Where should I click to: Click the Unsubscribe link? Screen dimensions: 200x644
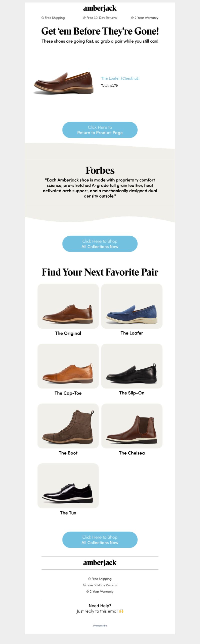point(100,625)
